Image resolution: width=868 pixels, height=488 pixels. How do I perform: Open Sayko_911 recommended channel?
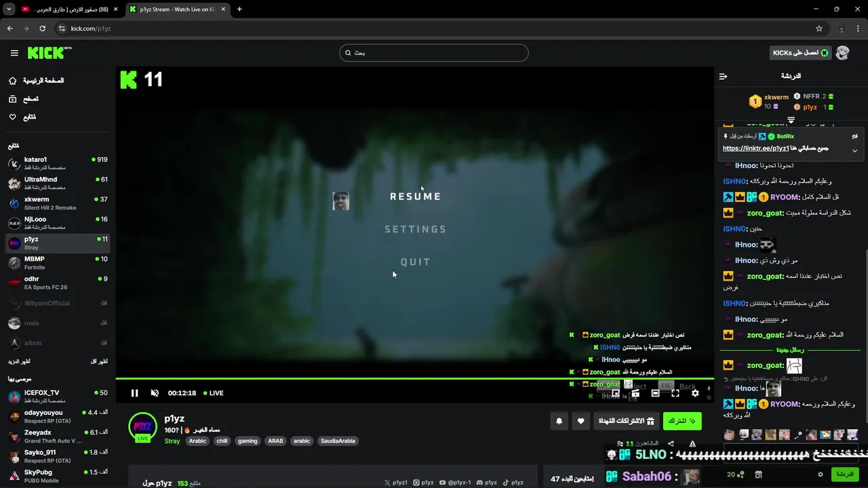(x=58, y=456)
